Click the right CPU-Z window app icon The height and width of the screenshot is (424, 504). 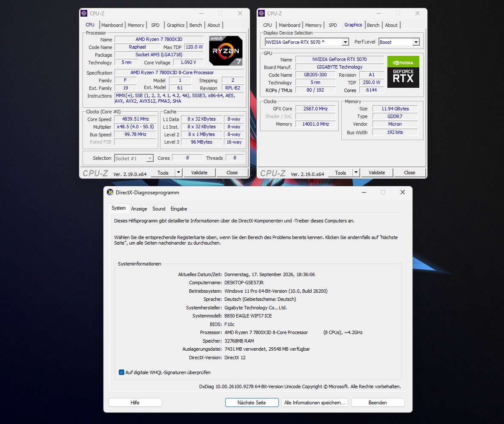pos(261,13)
